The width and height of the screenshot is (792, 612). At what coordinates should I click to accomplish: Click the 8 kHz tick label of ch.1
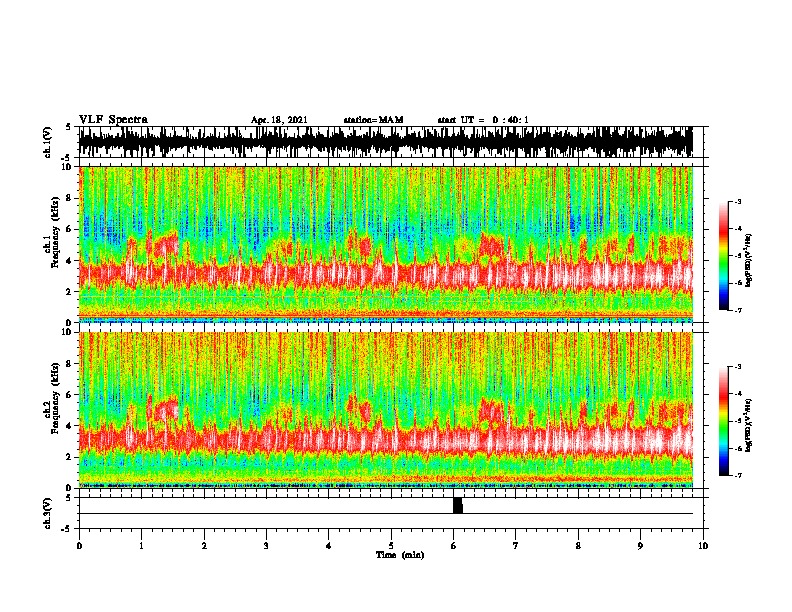tap(69, 198)
